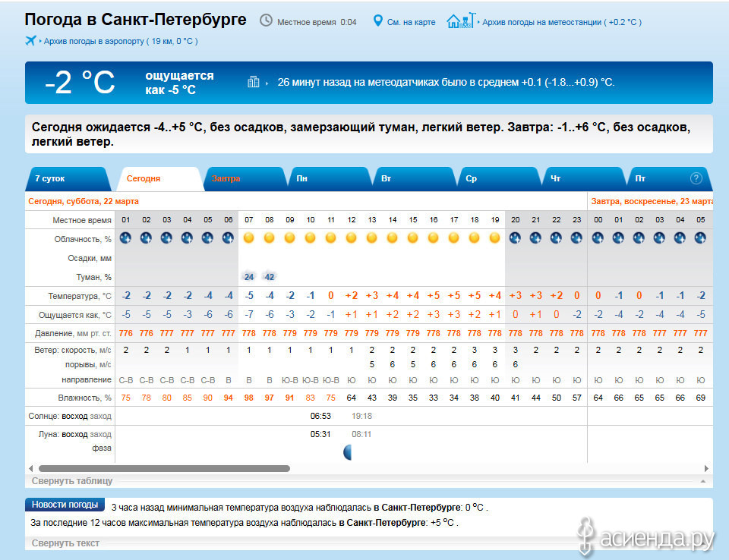Click the Ощущается как, °C row label
The width and height of the screenshot is (729, 560).
pos(75,315)
